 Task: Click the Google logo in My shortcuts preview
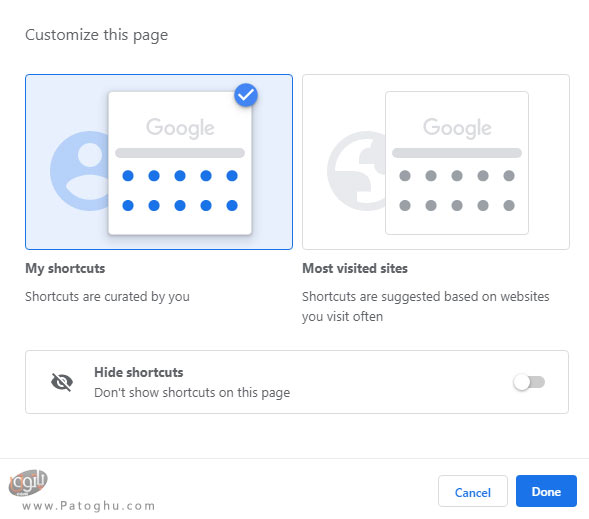[x=180, y=128]
